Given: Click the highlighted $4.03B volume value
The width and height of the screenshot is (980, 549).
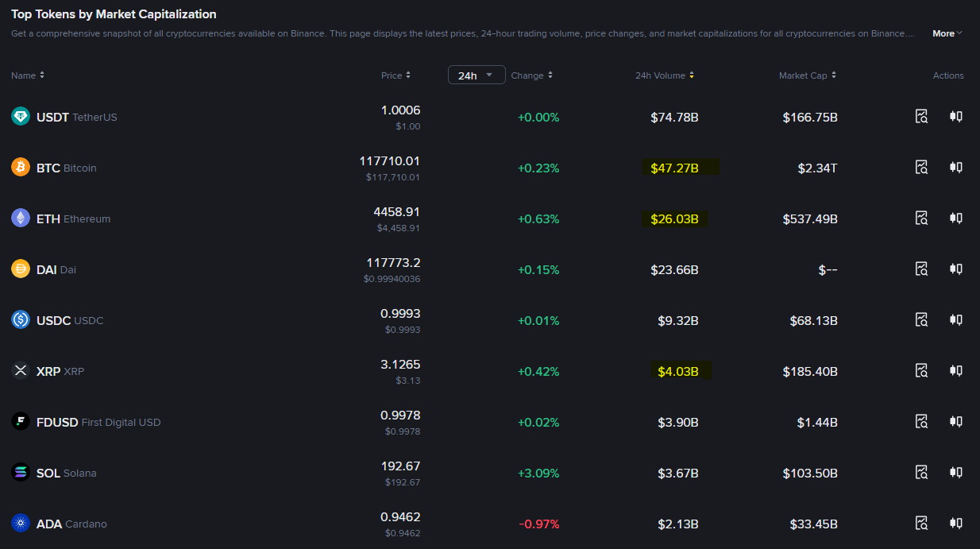Looking at the screenshot, I should [x=678, y=371].
